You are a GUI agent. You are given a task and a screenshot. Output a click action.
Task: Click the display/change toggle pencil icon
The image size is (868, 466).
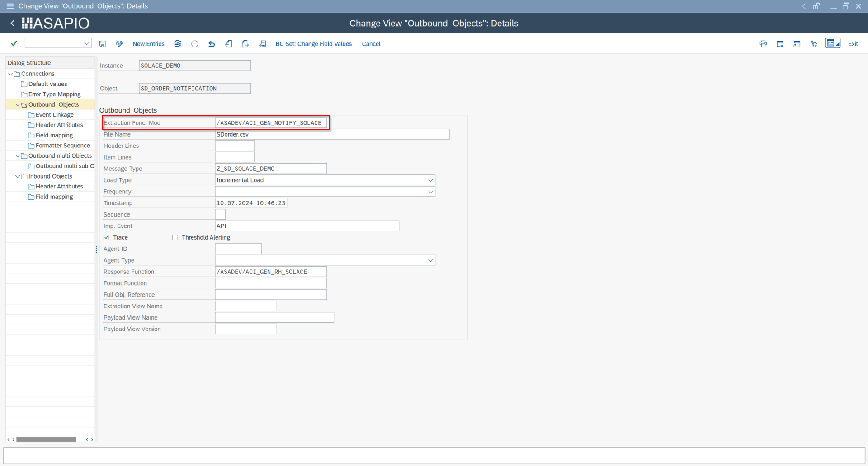(119, 44)
